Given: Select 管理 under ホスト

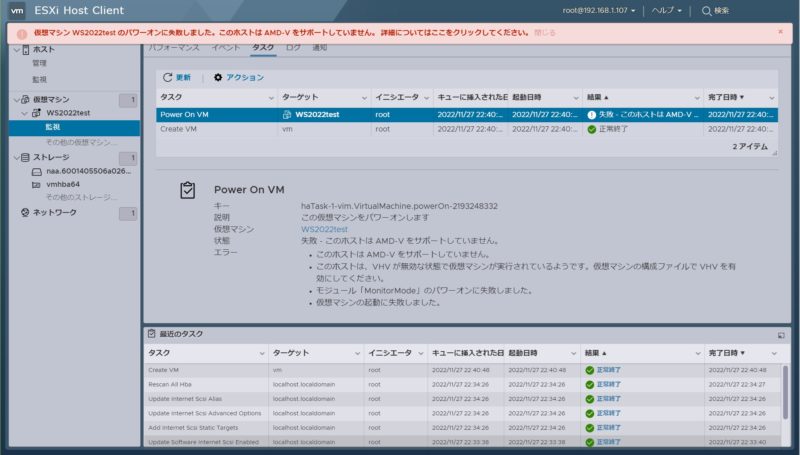Looking at the screenshot, I should [x=39, y=63].
